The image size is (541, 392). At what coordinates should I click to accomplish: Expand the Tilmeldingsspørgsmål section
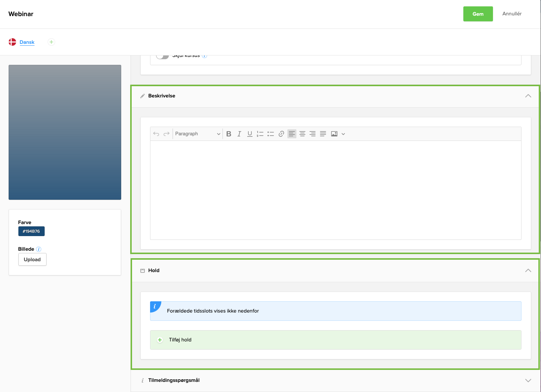528,380
